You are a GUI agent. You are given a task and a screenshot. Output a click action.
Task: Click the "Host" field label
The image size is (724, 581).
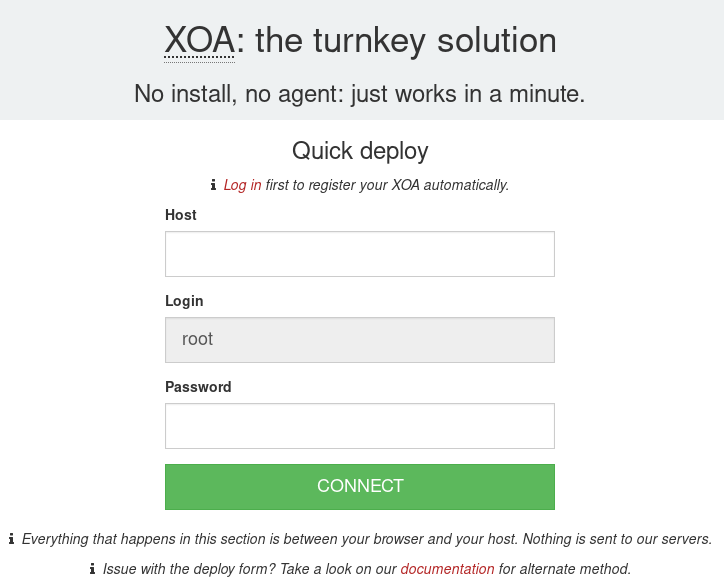tap(181, 215)
